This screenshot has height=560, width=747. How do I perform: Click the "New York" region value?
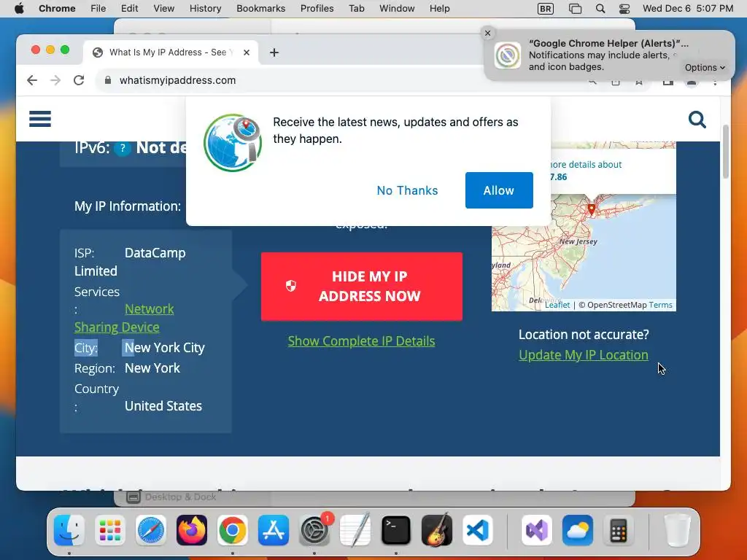coord(152,368)
